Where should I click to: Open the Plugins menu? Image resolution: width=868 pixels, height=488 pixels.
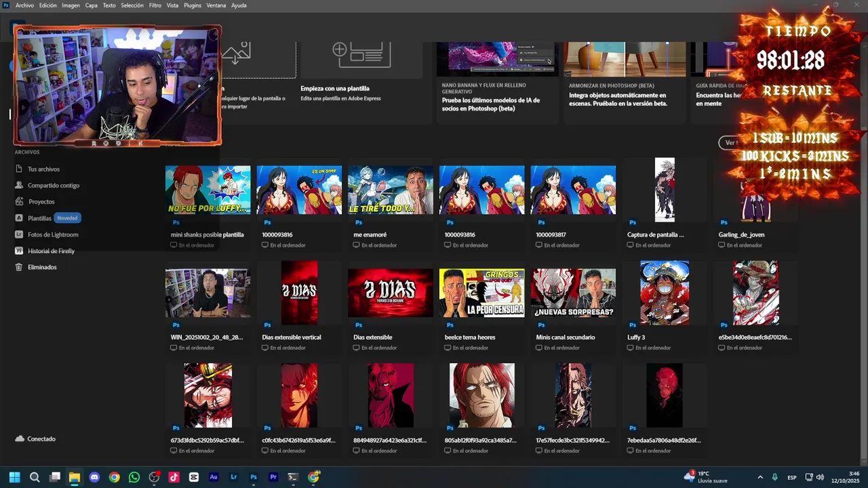click(193, 5)
